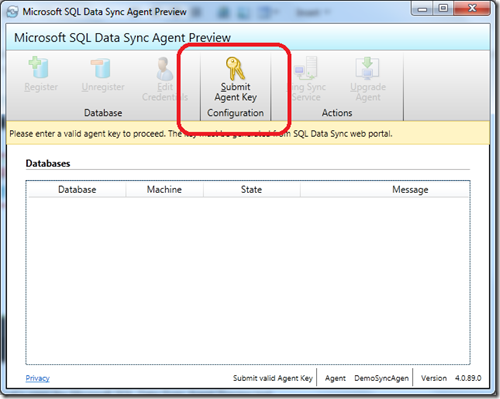Close the Data Sync Agent window
The image size is (500, 399).
[472, 8]
